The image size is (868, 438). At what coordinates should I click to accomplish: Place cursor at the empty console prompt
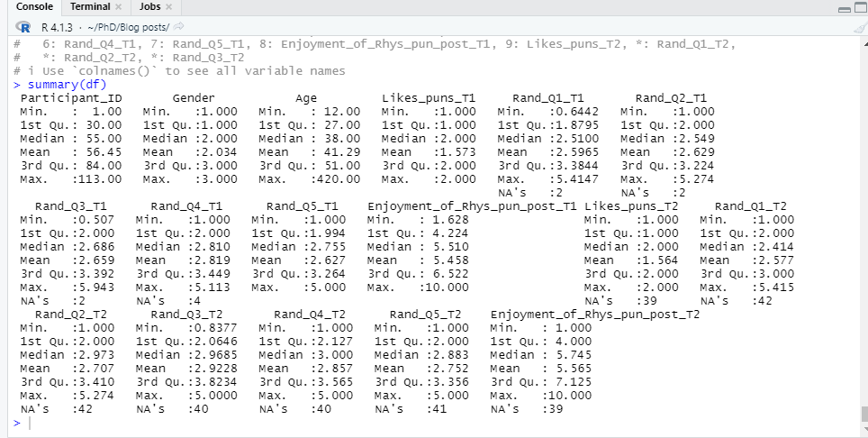31,423
